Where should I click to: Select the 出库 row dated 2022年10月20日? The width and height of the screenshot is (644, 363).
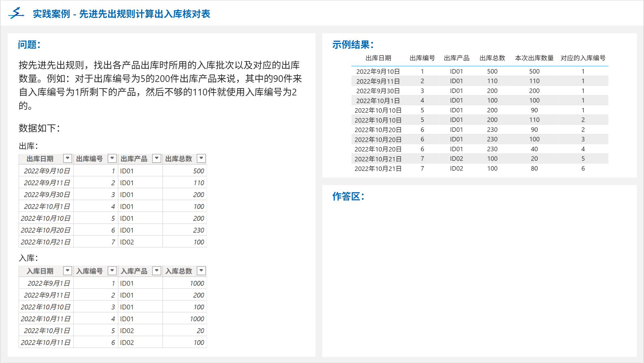coord(45,230)
